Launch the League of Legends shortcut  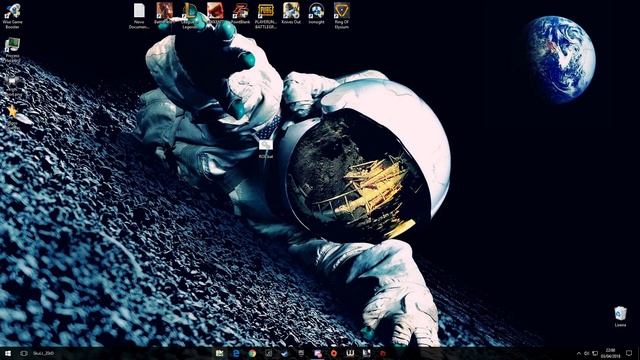coord(190,16)
